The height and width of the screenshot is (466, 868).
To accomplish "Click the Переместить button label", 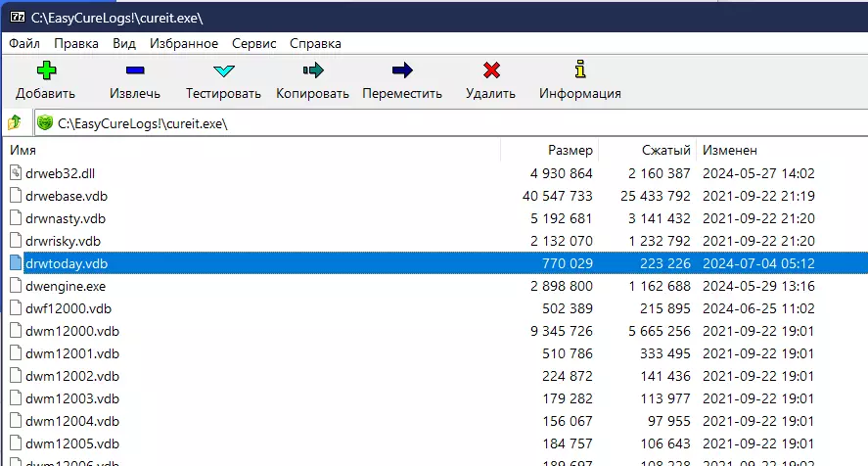I will 402,93.
